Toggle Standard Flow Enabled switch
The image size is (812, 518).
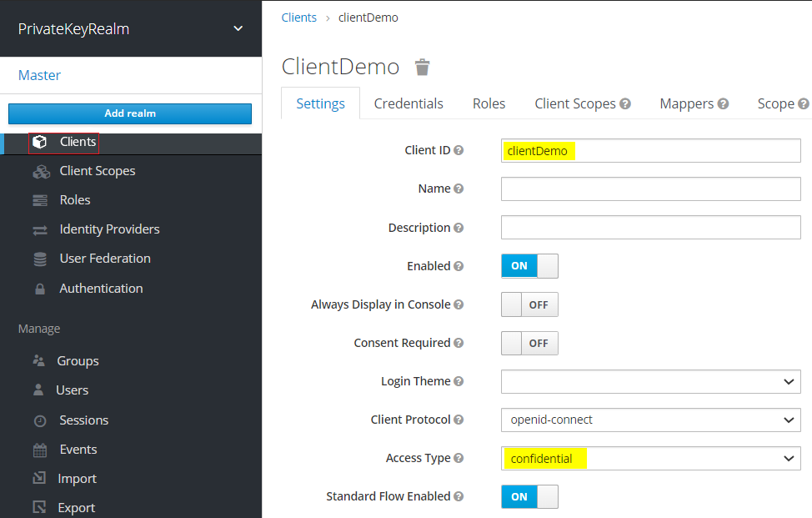pyautogui.click(x=529, y=497)
